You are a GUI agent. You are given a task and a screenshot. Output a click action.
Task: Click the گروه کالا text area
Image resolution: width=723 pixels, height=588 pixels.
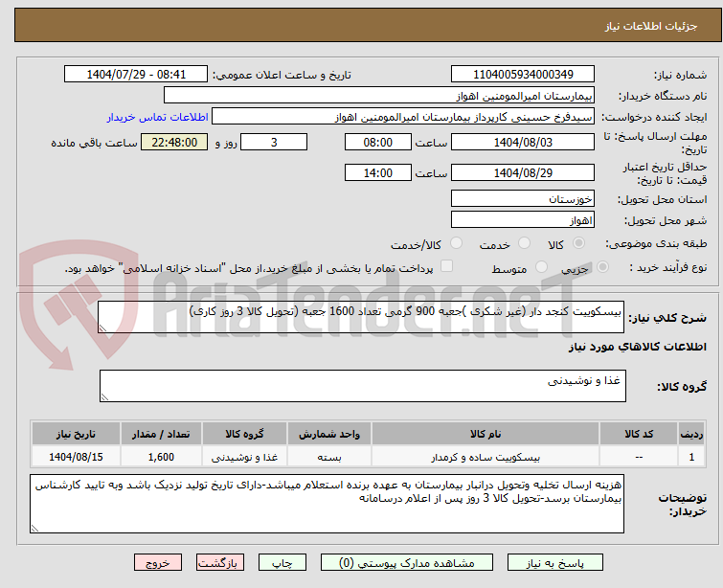362,386
